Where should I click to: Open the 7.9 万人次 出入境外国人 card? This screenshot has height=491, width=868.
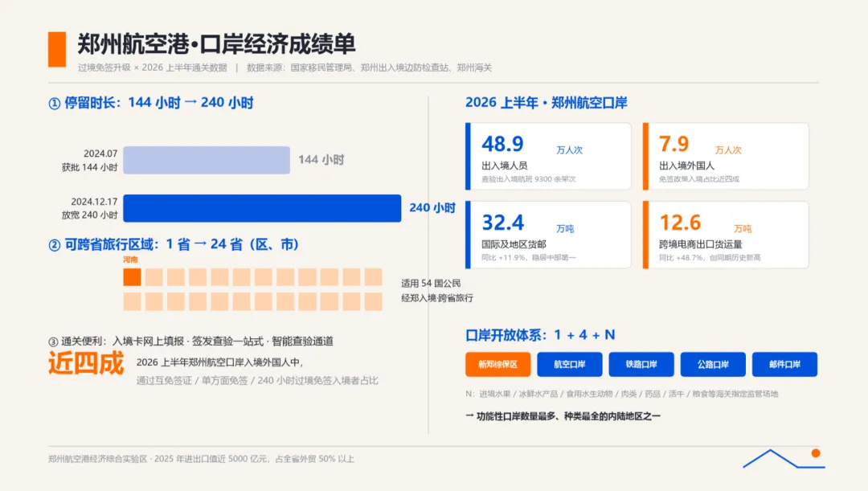[x=725, y=156]
